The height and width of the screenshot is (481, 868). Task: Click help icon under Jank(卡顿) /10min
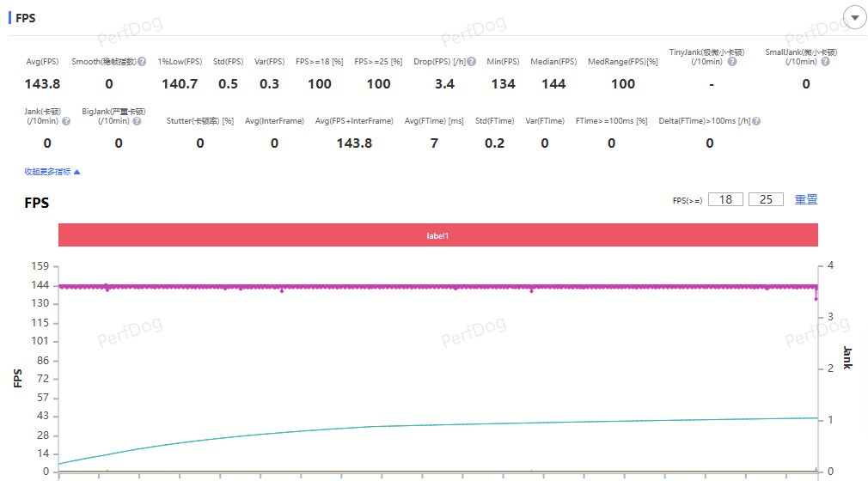pyautogui.click(x=66, y=121)
